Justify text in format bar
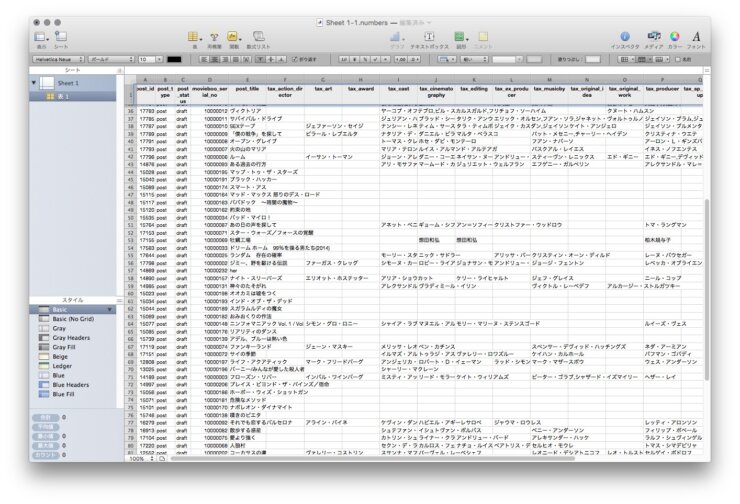Image resolution: width=740 pixels, height=504 pixels. 235,59
